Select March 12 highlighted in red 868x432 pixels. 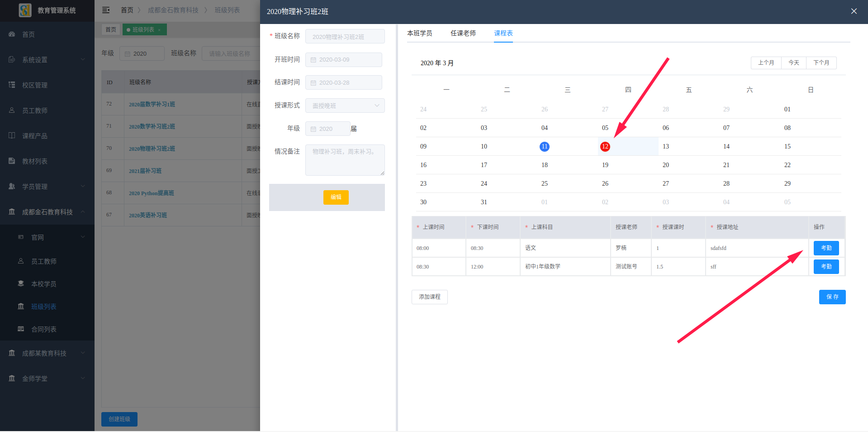point(605,146)
